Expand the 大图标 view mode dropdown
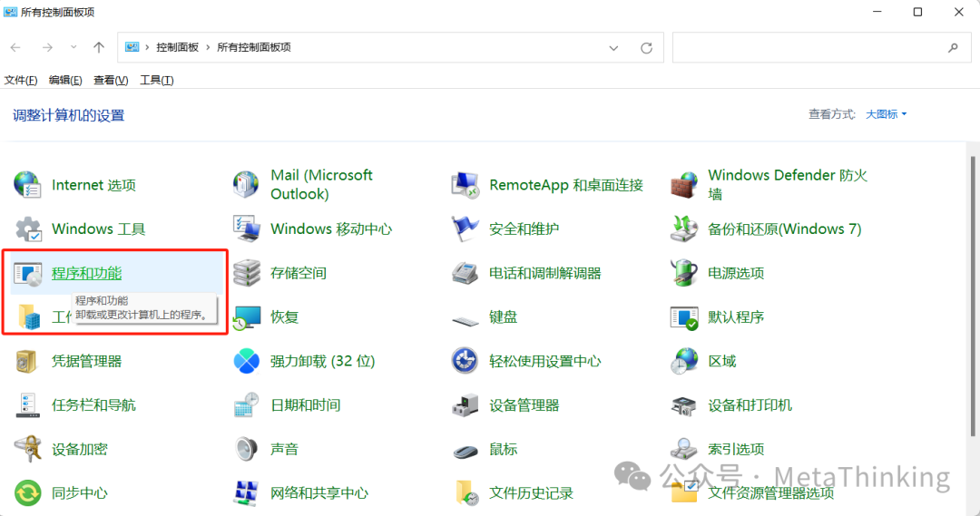This screenshot has height=516, width=980. 887,114
